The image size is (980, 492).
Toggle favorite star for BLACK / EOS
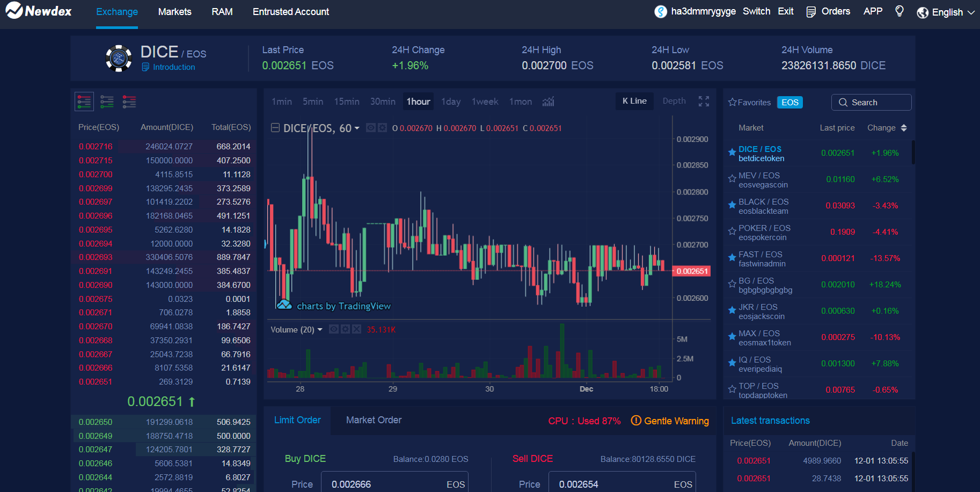tap(732, 205)
